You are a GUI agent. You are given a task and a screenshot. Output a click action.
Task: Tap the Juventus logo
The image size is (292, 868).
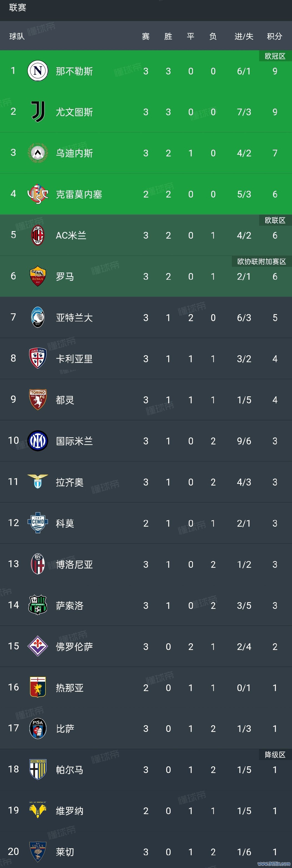pos(38,112)
